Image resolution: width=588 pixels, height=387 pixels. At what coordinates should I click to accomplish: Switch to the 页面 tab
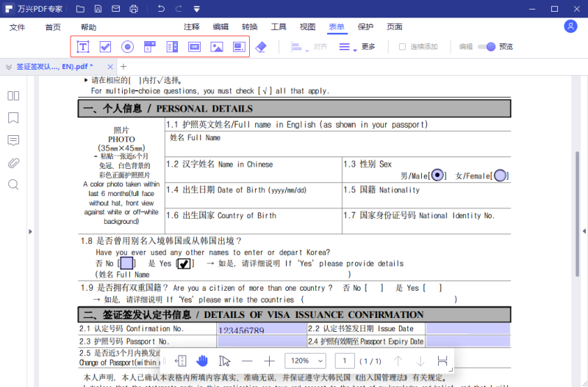tap(395, 27)
